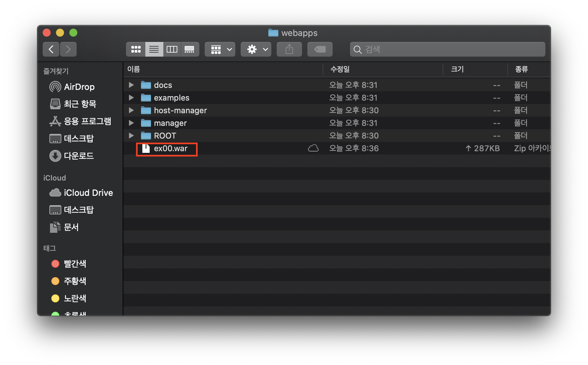
Task: Go forward with the toolbar forward arrow
Action: click(x=68, y=49)
